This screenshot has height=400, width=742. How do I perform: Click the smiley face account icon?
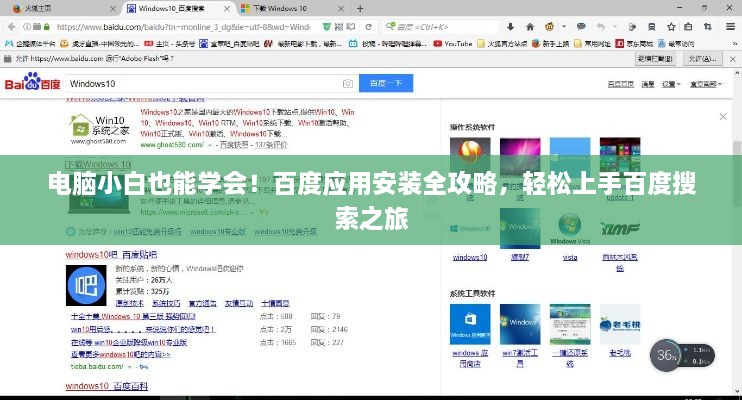coord(549,27)
